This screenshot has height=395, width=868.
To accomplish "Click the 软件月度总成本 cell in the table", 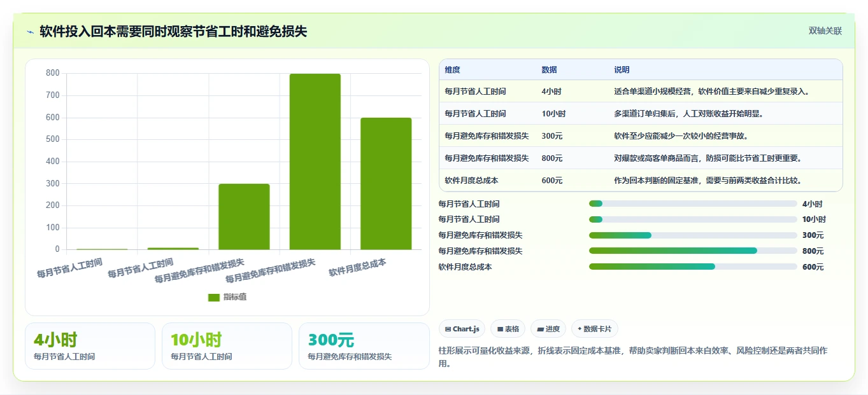I will click(471, 181).
